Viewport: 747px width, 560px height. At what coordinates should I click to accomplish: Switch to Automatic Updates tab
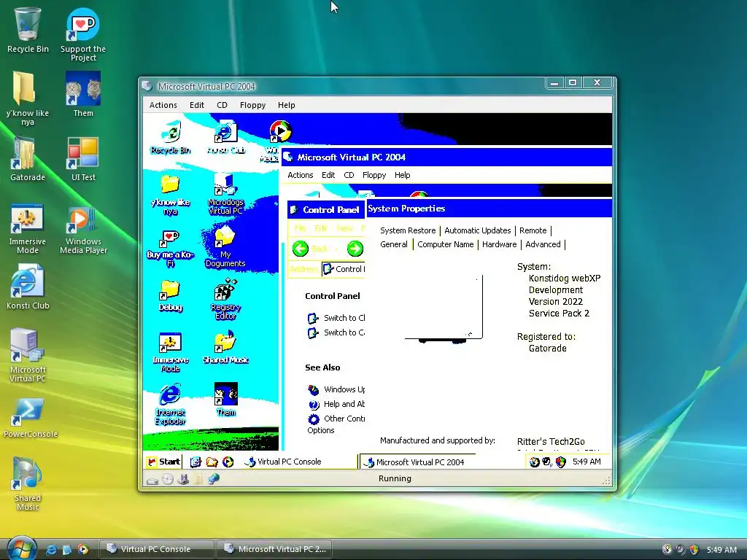point(477,230)
